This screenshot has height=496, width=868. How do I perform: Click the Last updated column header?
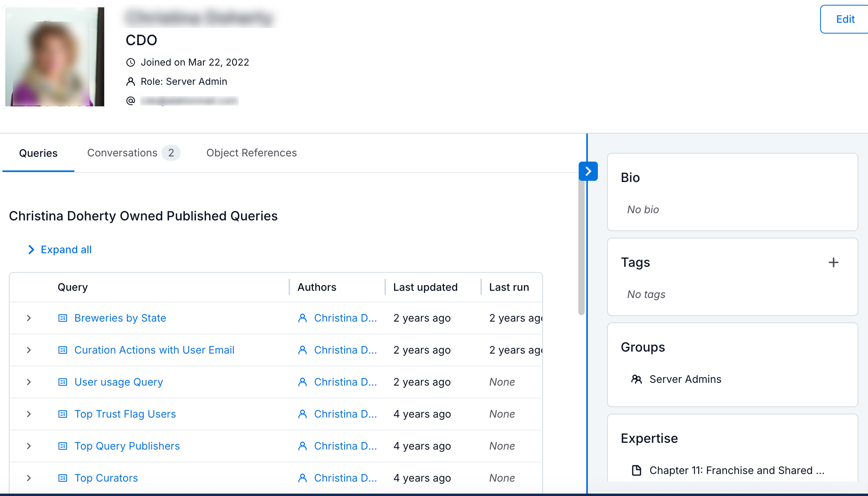click(425, 287)
